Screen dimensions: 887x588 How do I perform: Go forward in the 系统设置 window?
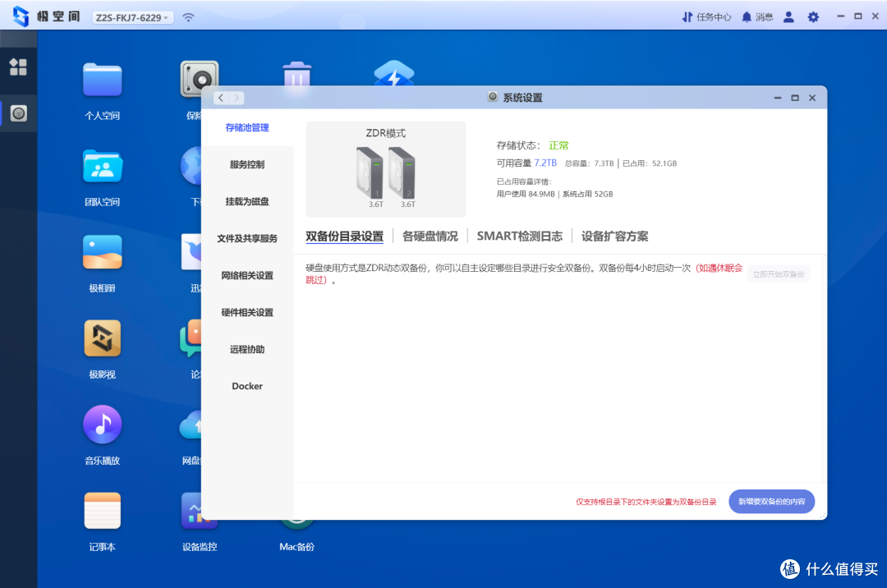pyautogui.click(x=237, y=98)
